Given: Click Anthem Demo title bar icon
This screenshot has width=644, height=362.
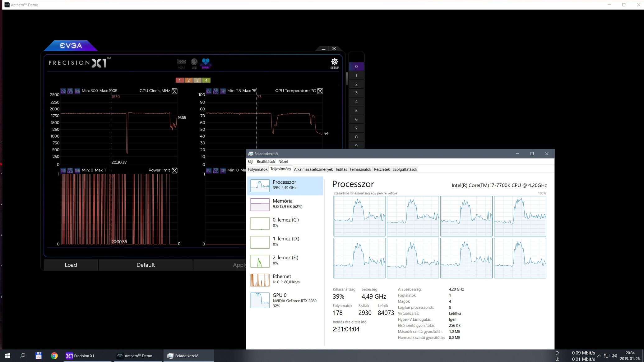Looking at the screenshot, I should pyautogui.click(x=7, y=5).
